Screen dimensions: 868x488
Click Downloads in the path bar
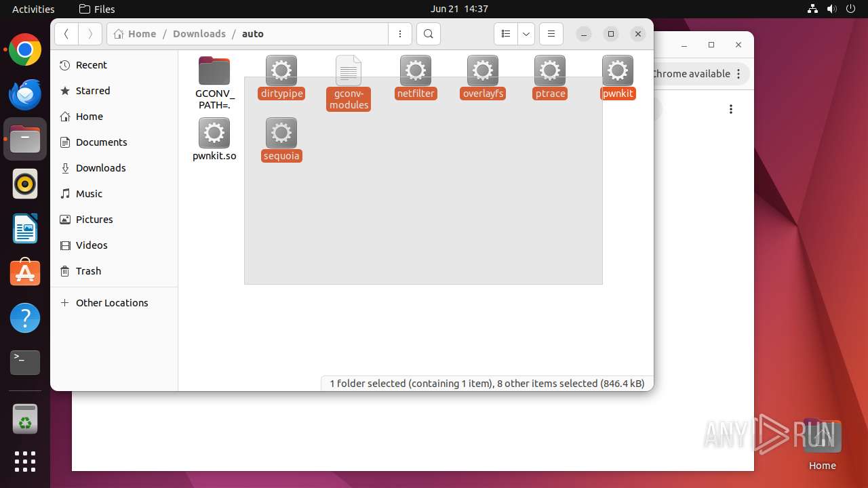click(x=199, y=34)
